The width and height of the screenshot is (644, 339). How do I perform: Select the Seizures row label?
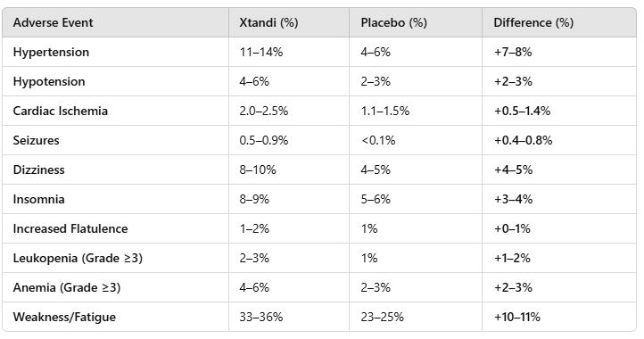point(37,141)
